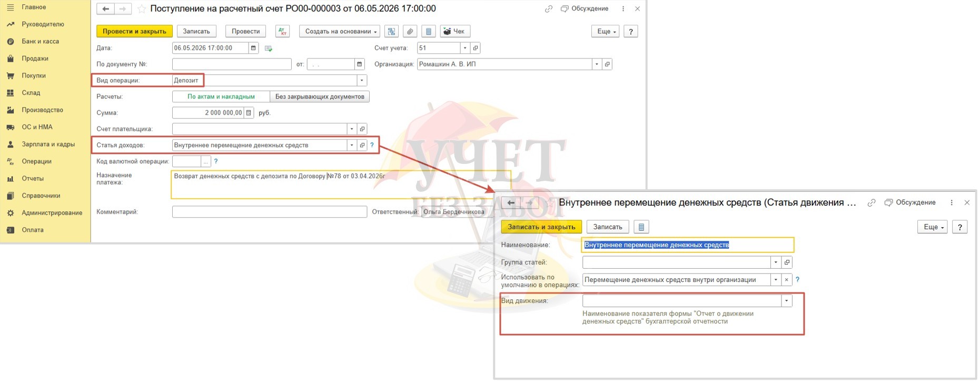Expand the Вид операции dropdown

click(x=362, y=81)
